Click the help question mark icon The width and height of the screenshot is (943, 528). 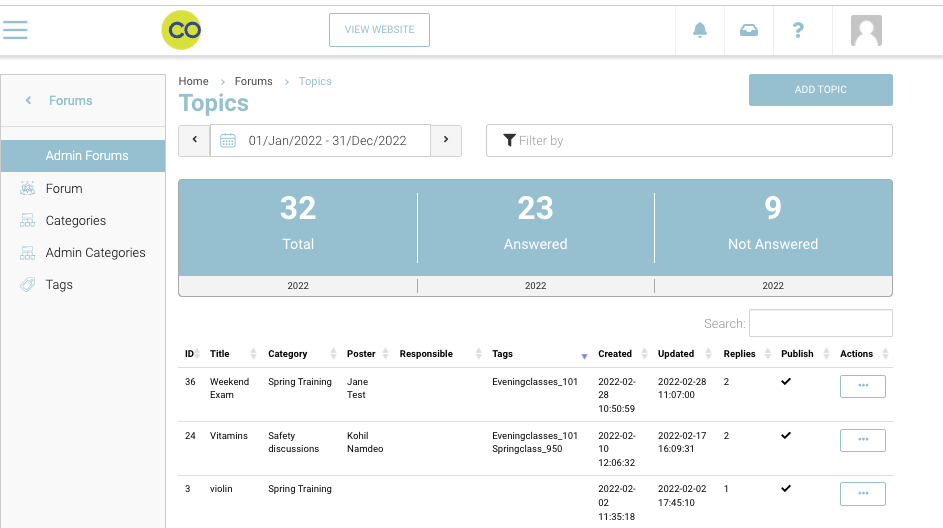coord(797,30)
